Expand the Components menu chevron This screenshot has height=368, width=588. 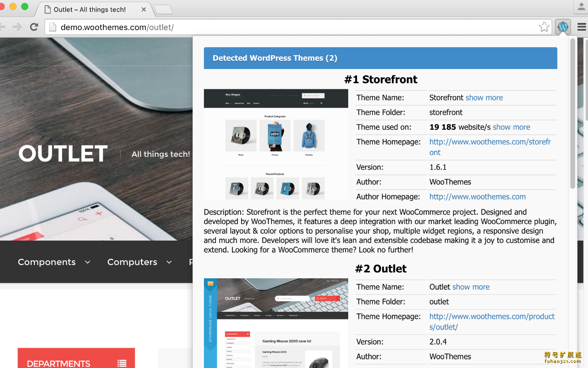[87, 262]
